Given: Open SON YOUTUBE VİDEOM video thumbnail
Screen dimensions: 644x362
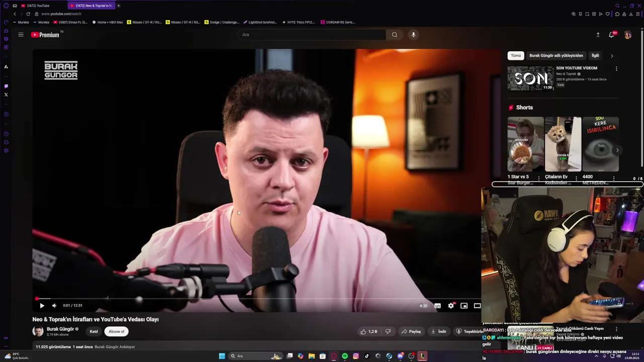Looking at the screenshot, I should click(530, 78).
